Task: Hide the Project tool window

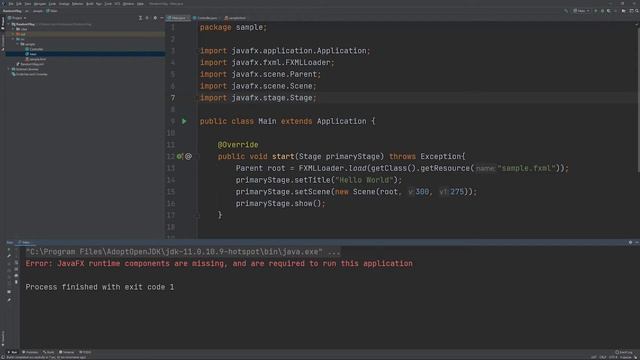Action: pos(162,18)
